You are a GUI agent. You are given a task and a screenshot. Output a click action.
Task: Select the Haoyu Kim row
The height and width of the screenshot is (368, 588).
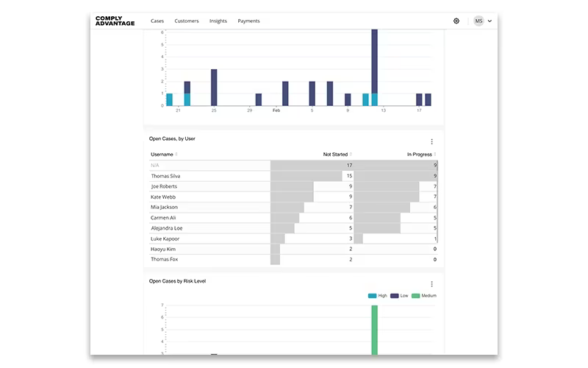pyautogui.click(x=293, y=249)
